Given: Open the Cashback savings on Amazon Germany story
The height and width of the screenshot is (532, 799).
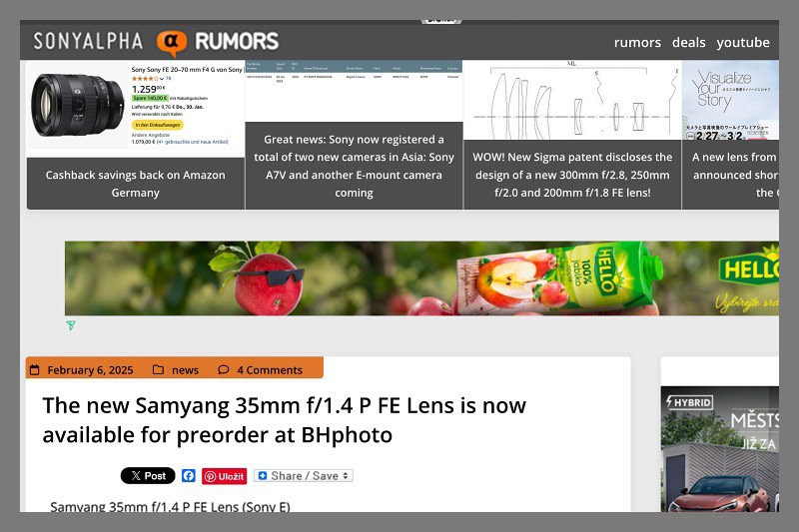Looking at the screenshot, I should tap(136, 184).
